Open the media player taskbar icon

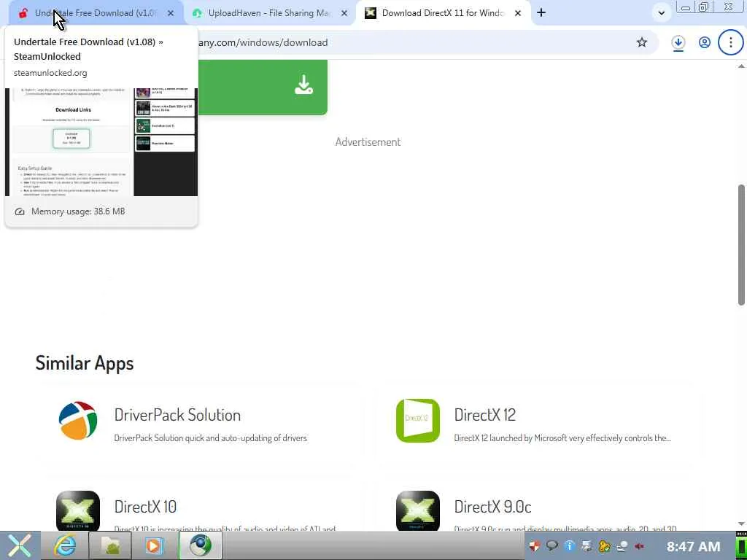pos(154,545)
